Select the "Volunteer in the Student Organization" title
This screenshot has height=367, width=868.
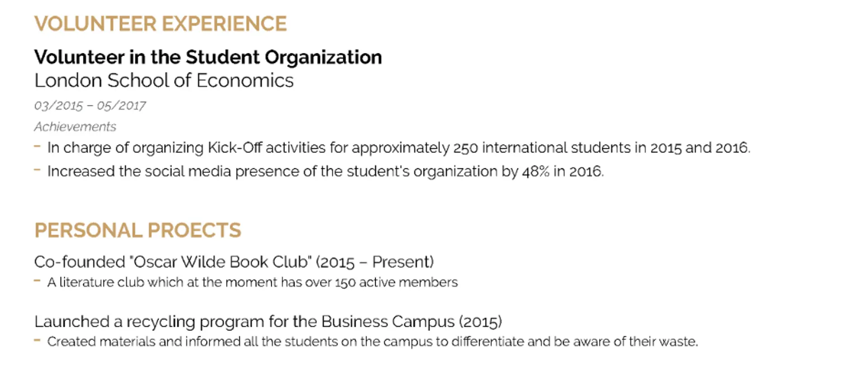(x=208, y=57)
